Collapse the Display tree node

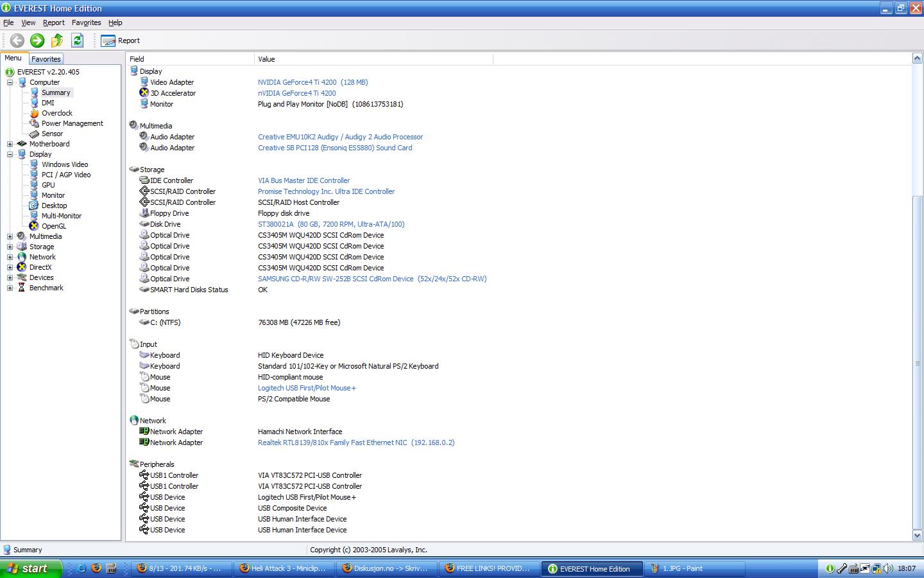10,154
